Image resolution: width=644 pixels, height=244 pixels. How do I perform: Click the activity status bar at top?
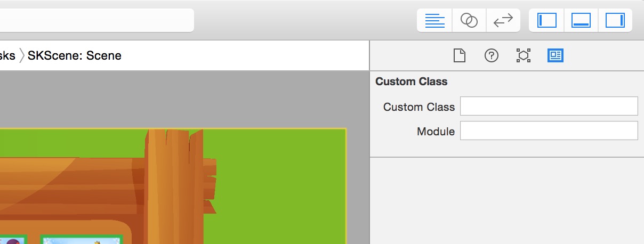pyautogui.click(x=96, y=20)
